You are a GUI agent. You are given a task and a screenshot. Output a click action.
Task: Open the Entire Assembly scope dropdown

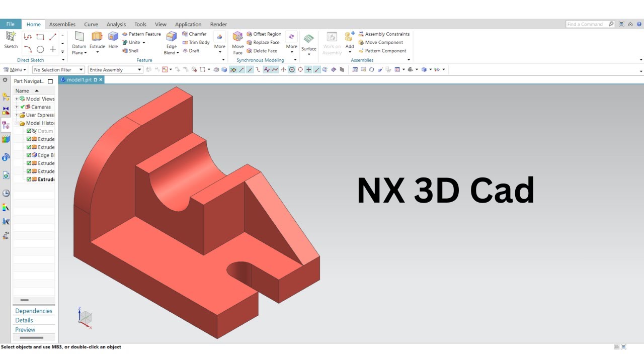(116, 70)
